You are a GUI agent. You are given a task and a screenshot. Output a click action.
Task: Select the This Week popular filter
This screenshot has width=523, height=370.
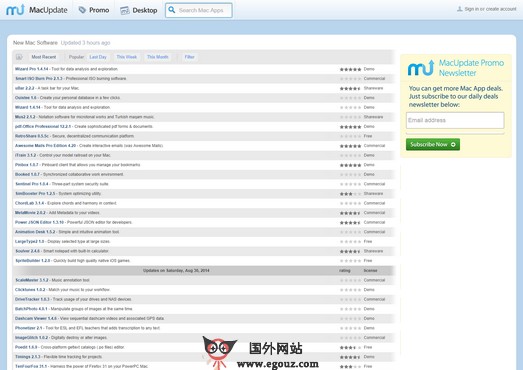coord(126,57)
